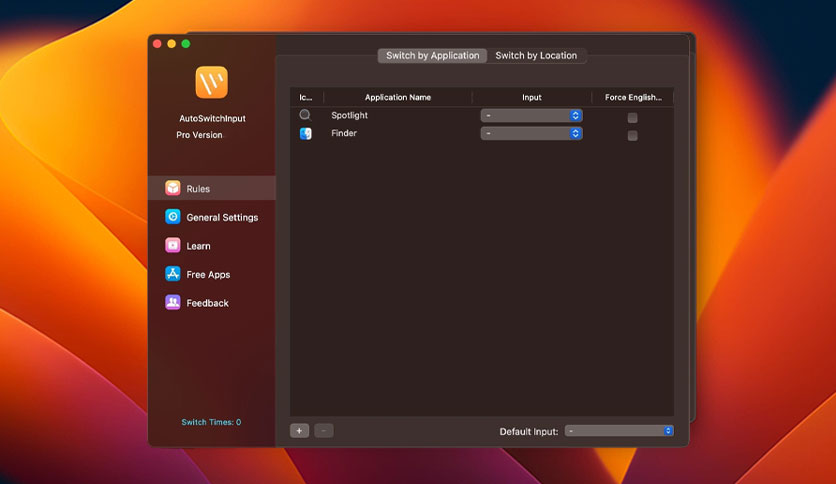Open General Settings label in sidebar
Screen dimensions: 836x484
(222, 217)
